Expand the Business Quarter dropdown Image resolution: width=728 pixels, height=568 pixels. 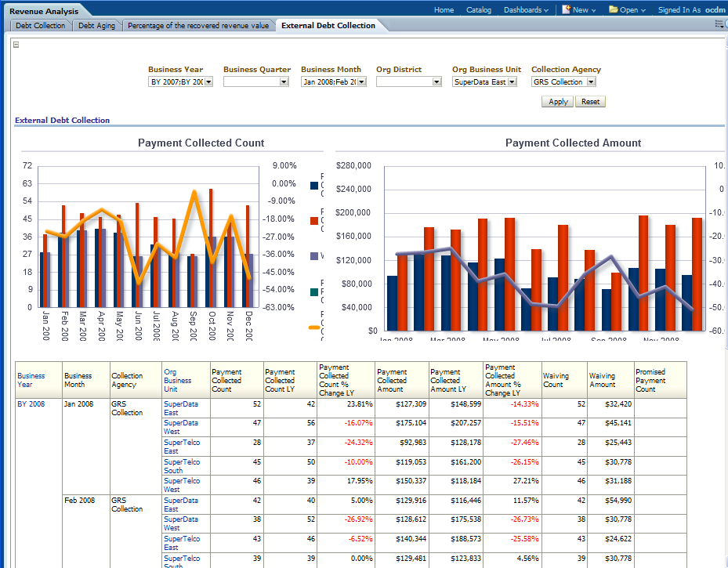[x=284, y=82]
